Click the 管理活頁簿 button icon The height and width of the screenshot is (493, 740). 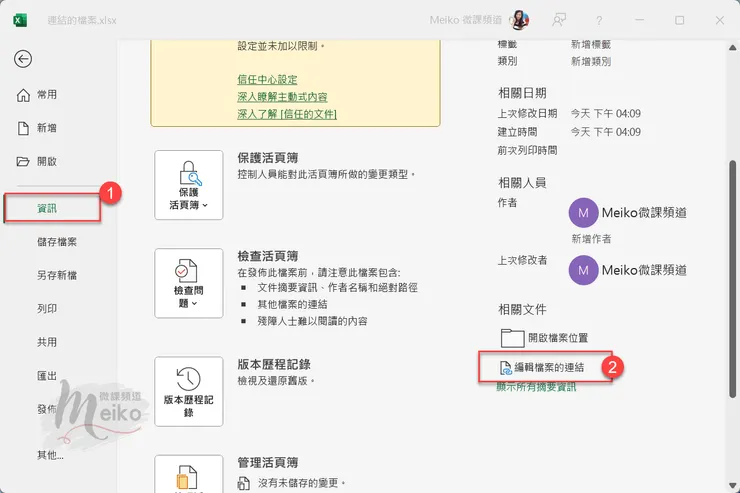pyautogui.click(x=189, y=474)
